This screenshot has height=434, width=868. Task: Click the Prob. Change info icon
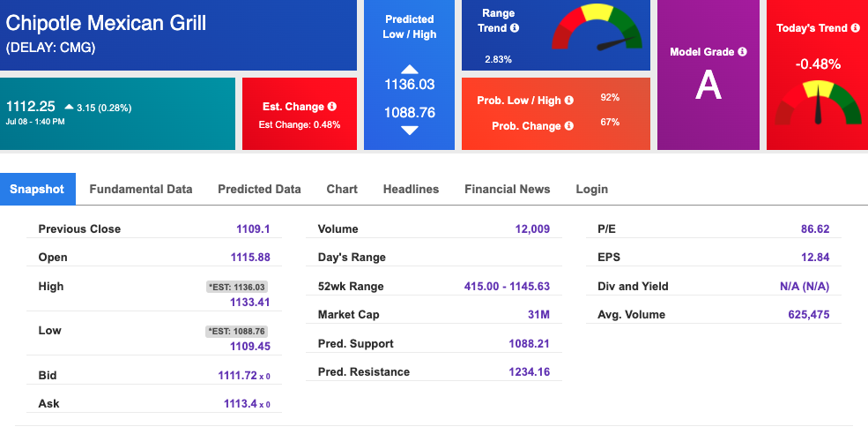pyautogui.click(x=569, y=126)
